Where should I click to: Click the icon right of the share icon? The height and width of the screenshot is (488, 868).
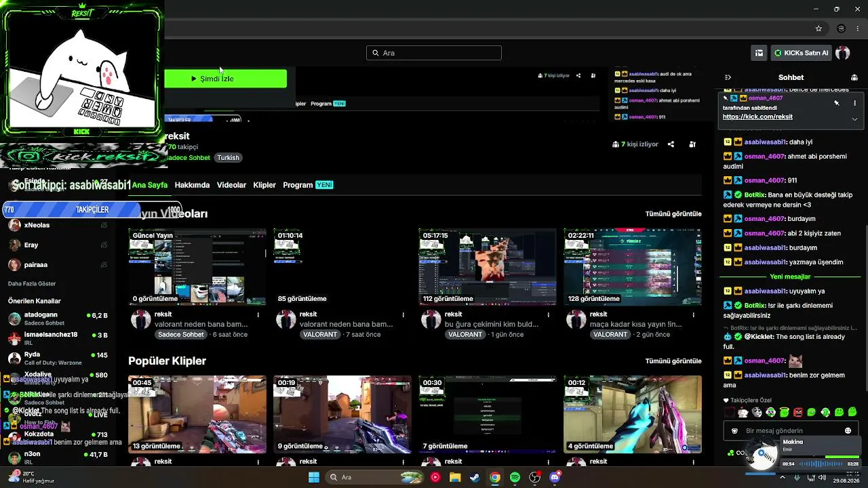[692, 144]
